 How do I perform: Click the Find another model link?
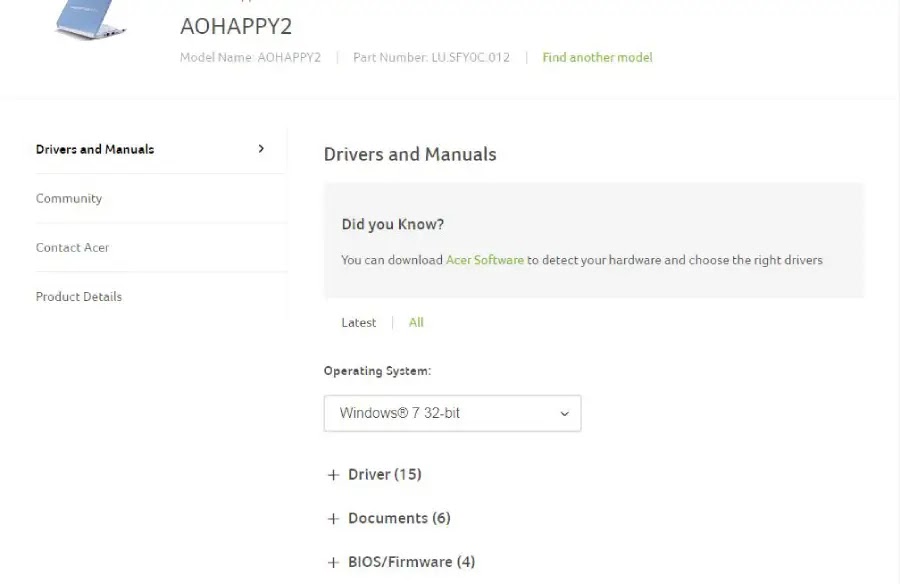tap(598, 57)
